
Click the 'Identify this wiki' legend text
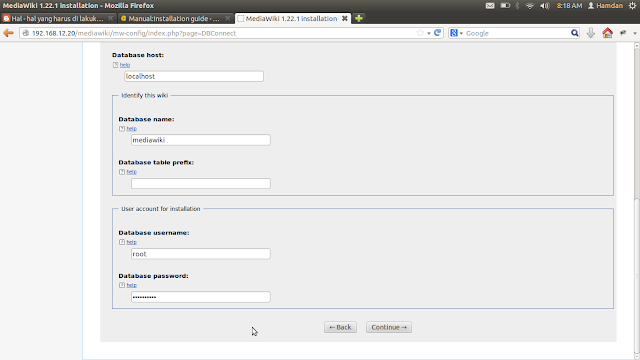144,96
